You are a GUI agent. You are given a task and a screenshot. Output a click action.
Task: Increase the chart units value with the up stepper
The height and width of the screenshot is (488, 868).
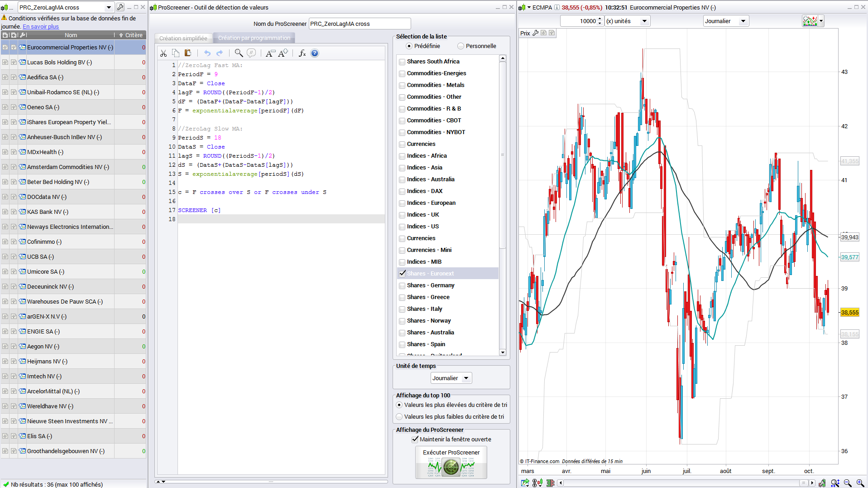(599, 19)
